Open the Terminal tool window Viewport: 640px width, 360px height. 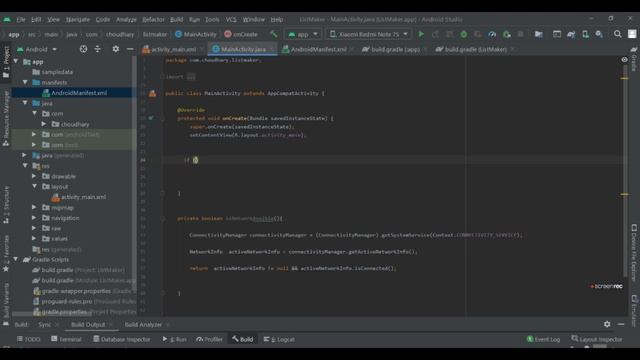[66, 339]
